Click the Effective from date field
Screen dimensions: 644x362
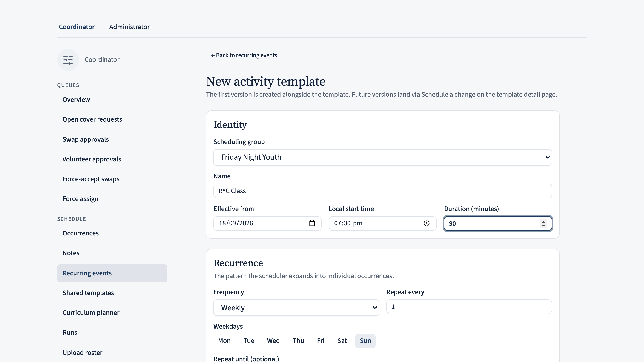coord(267,223)
